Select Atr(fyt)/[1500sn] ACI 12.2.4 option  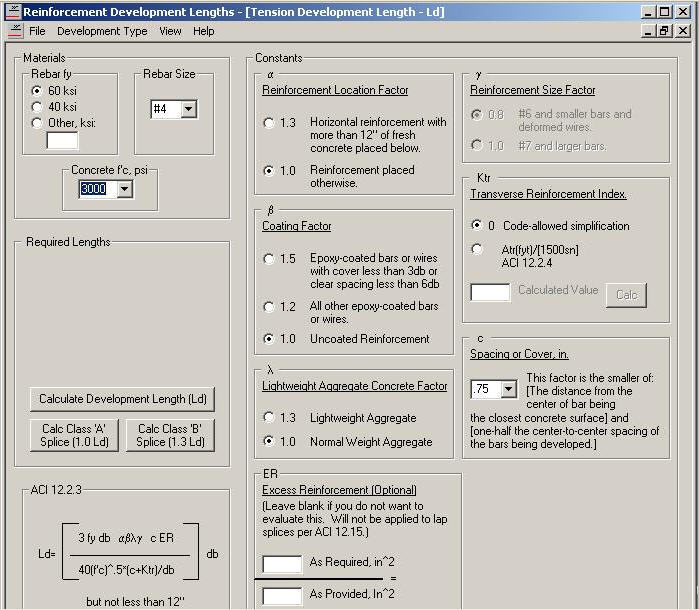[x=477, y=249]
